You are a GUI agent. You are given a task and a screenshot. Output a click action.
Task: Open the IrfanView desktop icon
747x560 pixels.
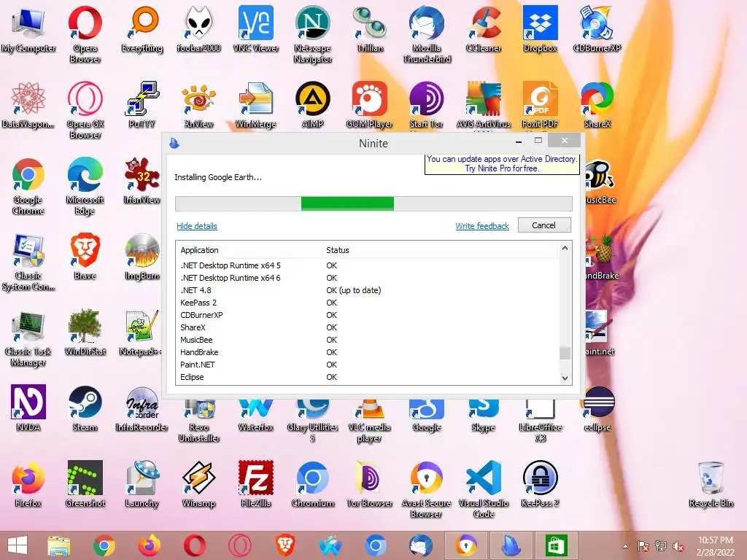tap(142, 181)
